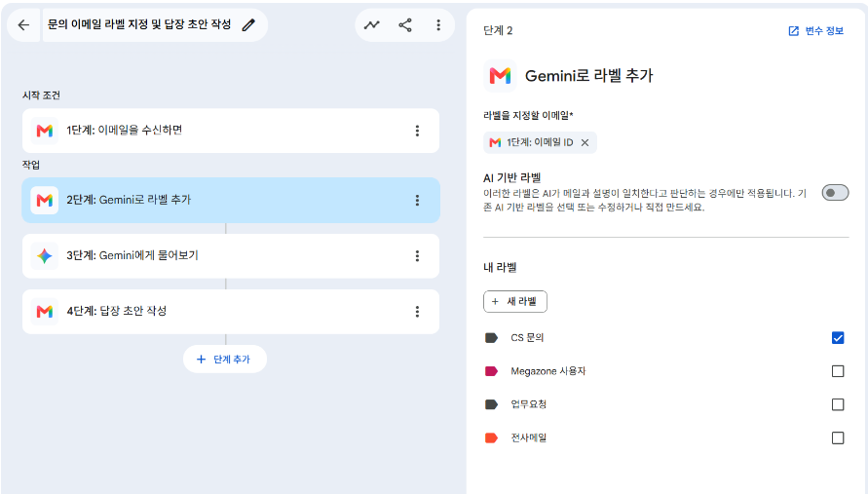The height and width of the screenshot is (494, 868).
Task: Select the 3단계: Gemini에게 물어보기 step
Action: (231, 256)
